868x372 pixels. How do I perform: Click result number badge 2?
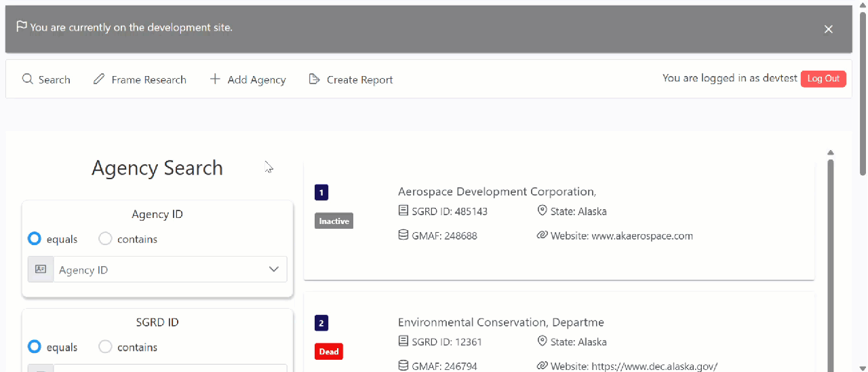pos(321,323)
